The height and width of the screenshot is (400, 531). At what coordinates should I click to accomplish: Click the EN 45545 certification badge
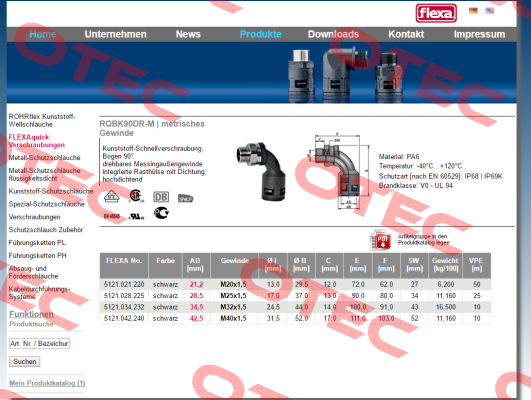(111, 216)
